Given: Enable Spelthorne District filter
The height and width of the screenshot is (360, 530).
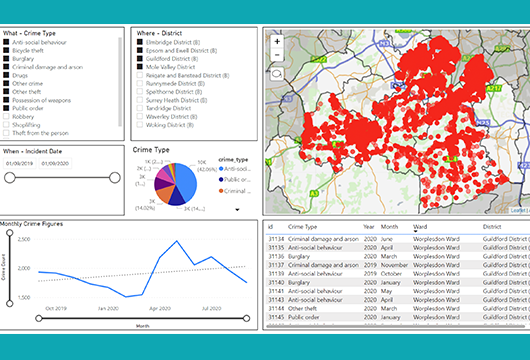Looking at the screenshot, I should click(140, 92).
